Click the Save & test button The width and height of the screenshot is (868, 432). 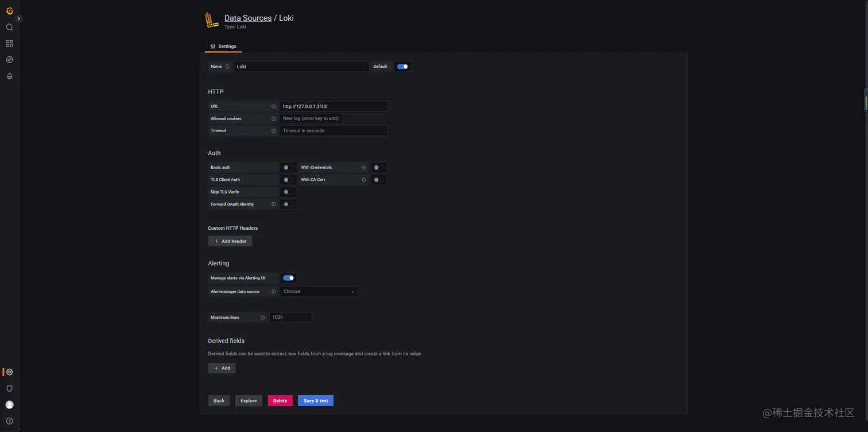(316, 401)
